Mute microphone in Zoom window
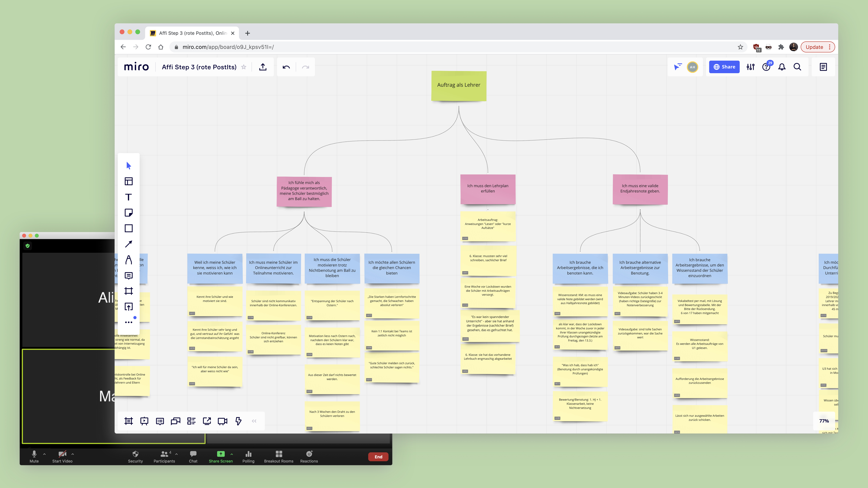Image resolution: width=868 pixels, height=488 pixels. tap(34, 457)
